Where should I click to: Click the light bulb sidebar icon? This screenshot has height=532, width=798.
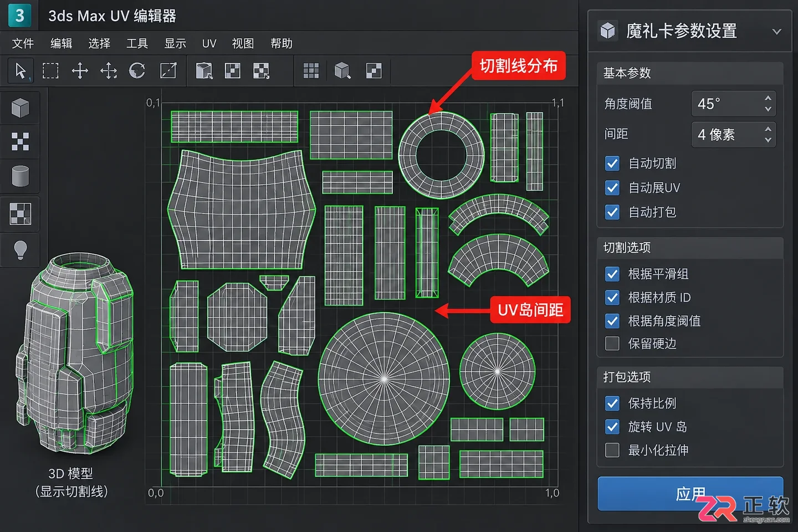pyautogui.click(x=21, y=249)
